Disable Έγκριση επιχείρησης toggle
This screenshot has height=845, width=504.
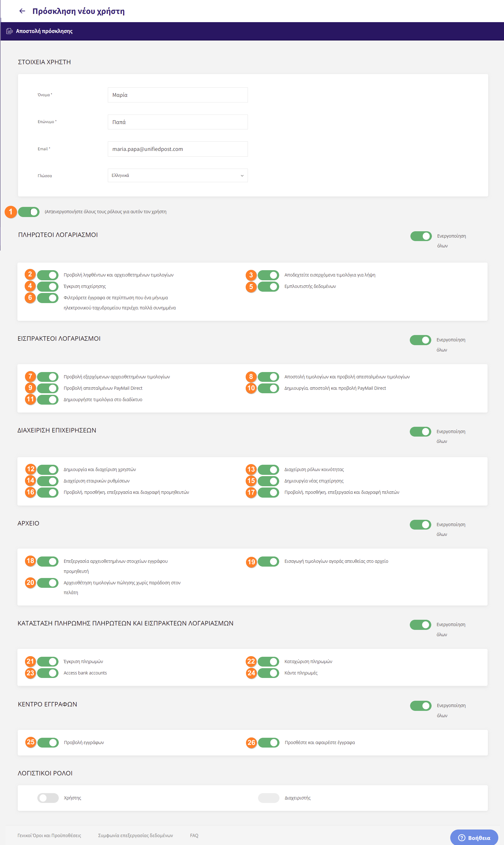click(x=48, y=286)
